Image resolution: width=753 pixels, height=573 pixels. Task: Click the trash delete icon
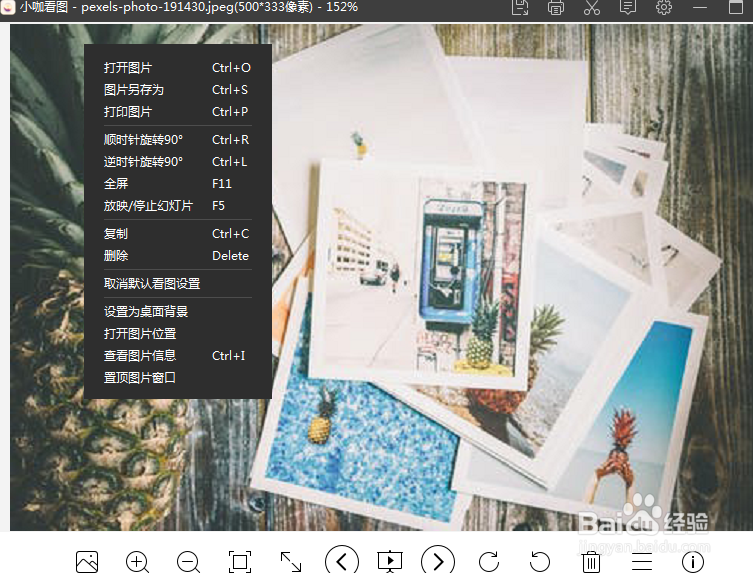pyautogui.click(x=591, y=561)
